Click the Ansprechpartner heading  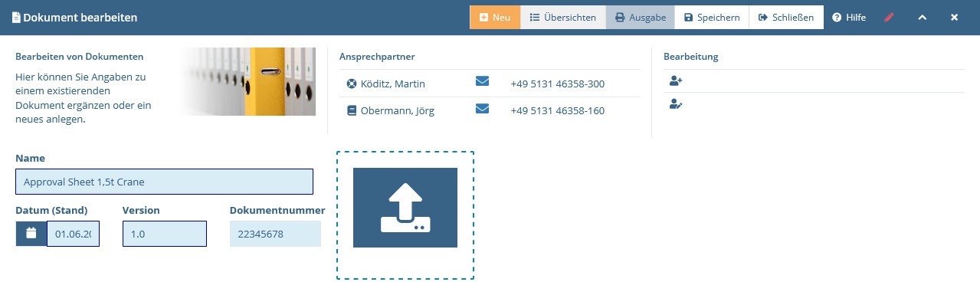coord(377,57)
